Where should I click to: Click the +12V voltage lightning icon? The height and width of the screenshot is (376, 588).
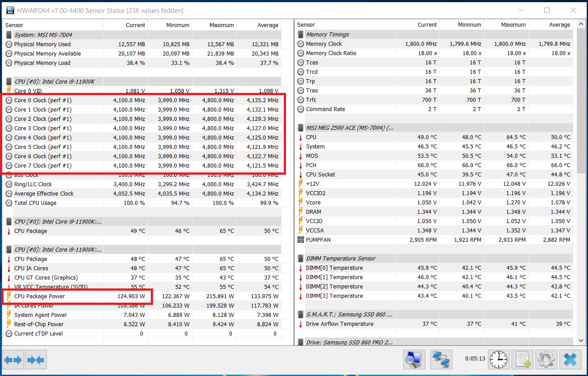[301, 184]
